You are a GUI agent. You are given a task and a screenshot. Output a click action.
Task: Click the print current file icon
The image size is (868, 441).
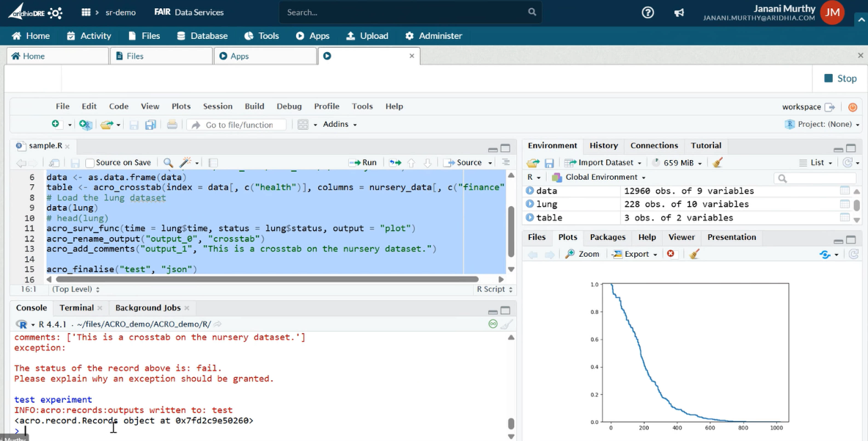172,125
